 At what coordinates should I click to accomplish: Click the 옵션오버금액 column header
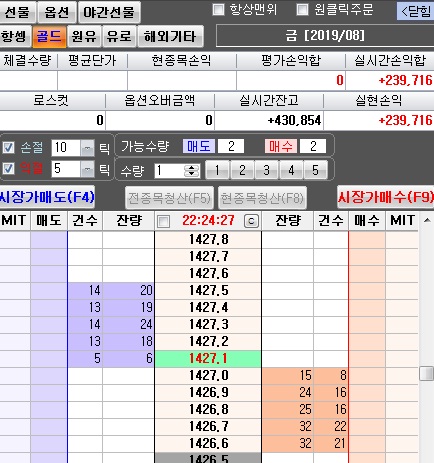[160, 101]
